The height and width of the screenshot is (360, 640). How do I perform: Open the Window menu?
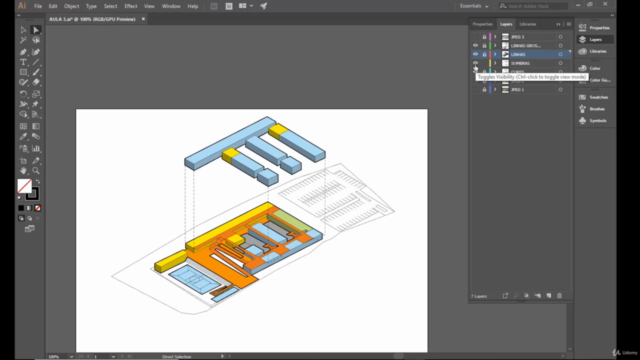171,6
